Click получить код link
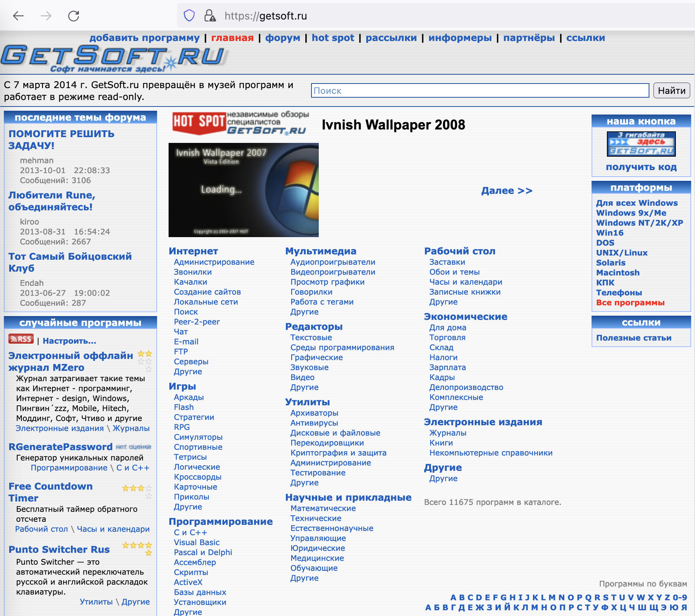 [x=641, y=167]
